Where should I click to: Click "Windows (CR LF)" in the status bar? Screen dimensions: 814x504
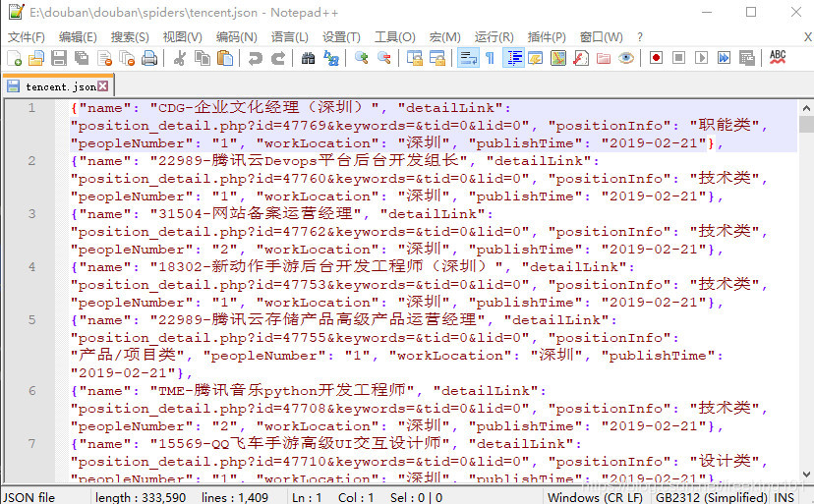[595, 497]
